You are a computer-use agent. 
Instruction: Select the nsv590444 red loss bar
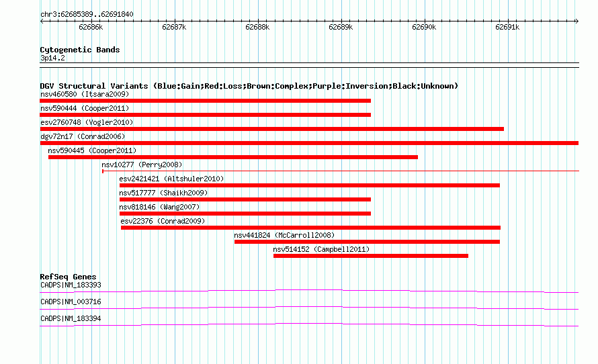205,115
